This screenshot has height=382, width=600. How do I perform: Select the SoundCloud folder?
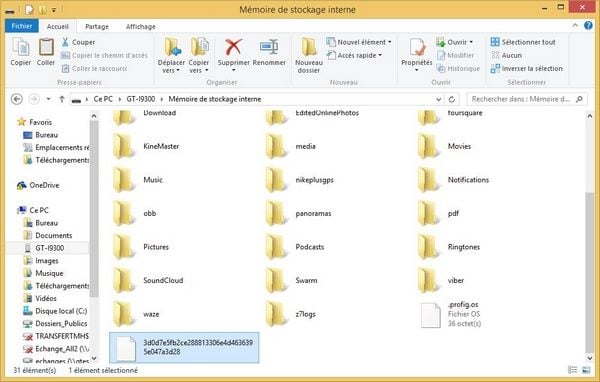148,280
